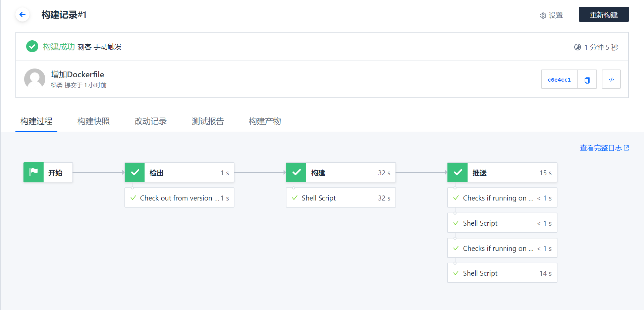644x310 pixels.
Task: Click the 推送 stage checkmark icon
Action: pos(458,173)
